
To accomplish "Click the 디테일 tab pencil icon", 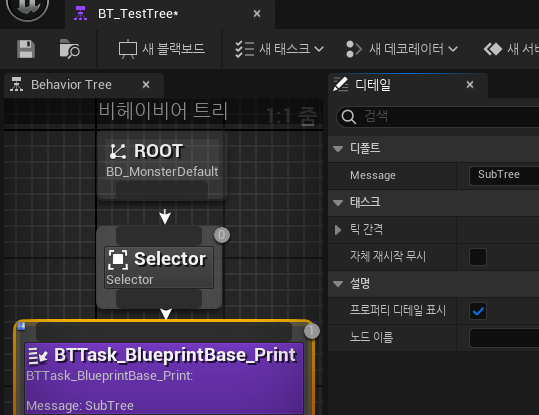I will pyautogui.click(x=341, y=84).
